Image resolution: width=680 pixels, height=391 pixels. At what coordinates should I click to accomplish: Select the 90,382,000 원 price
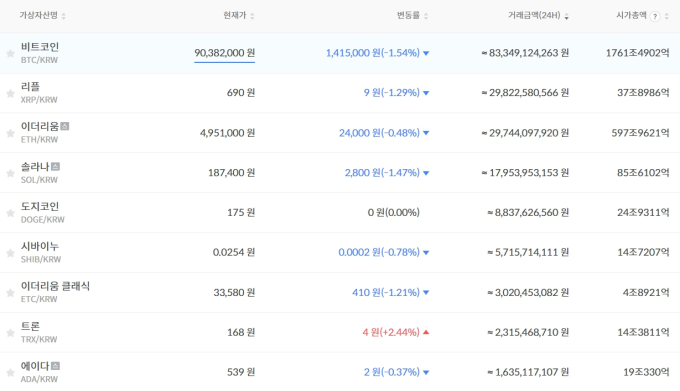225,53
